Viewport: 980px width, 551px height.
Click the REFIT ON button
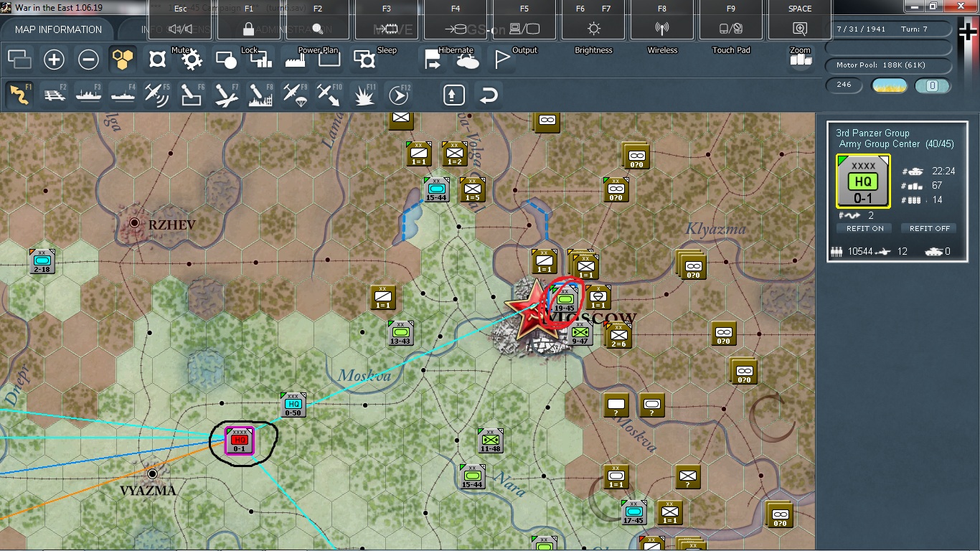(x=866, y=228)
